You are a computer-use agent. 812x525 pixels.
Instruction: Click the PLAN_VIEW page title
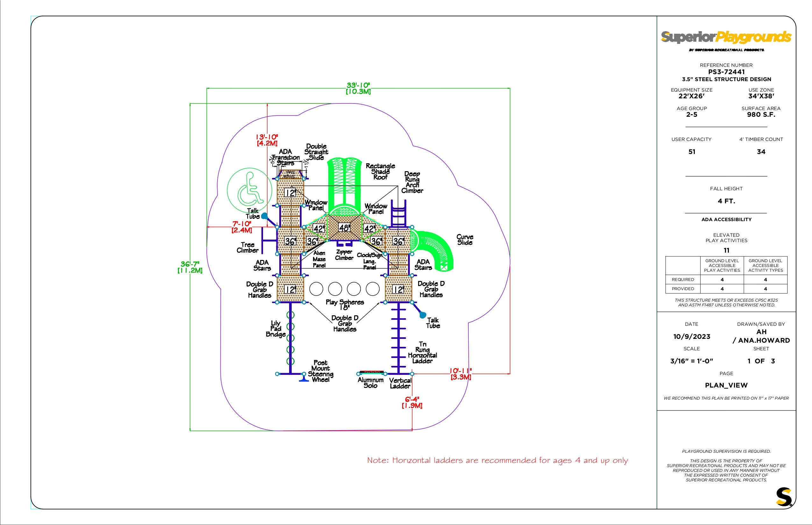(726, 385)
